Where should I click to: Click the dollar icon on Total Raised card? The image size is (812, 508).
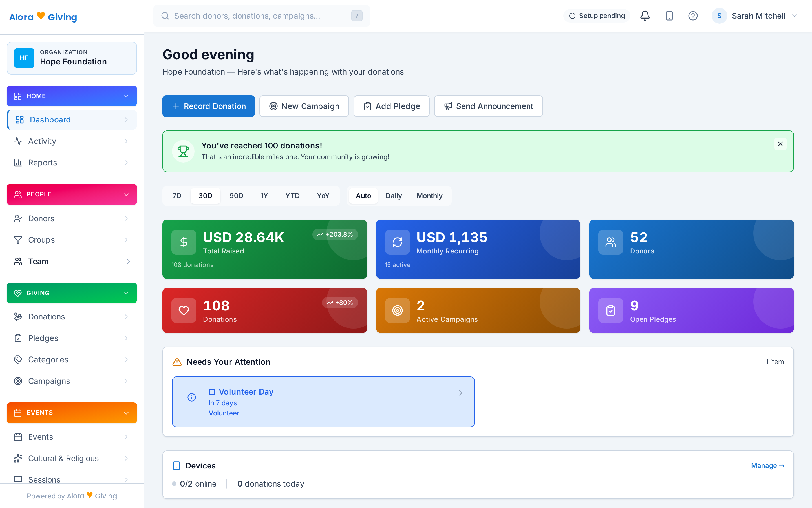click(184, 242)
